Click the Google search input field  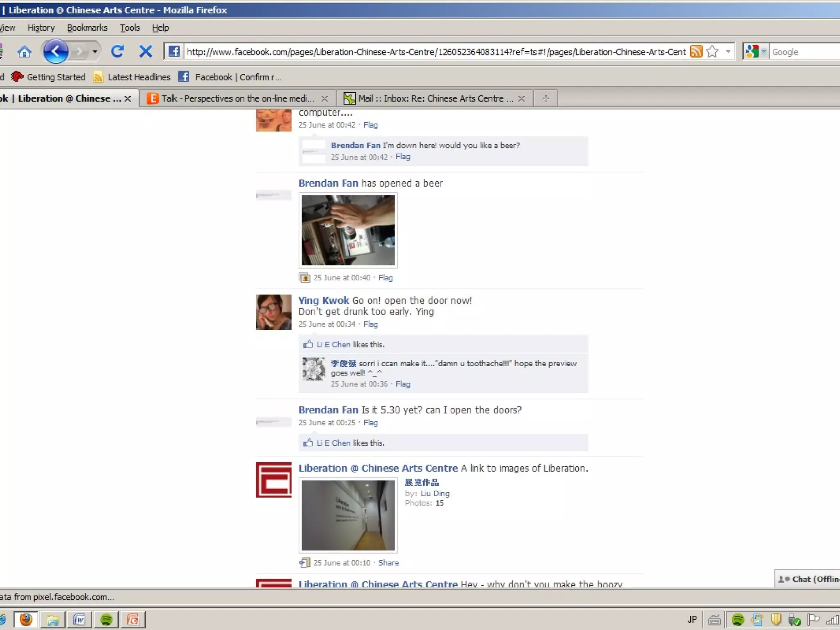pos(804,52)
